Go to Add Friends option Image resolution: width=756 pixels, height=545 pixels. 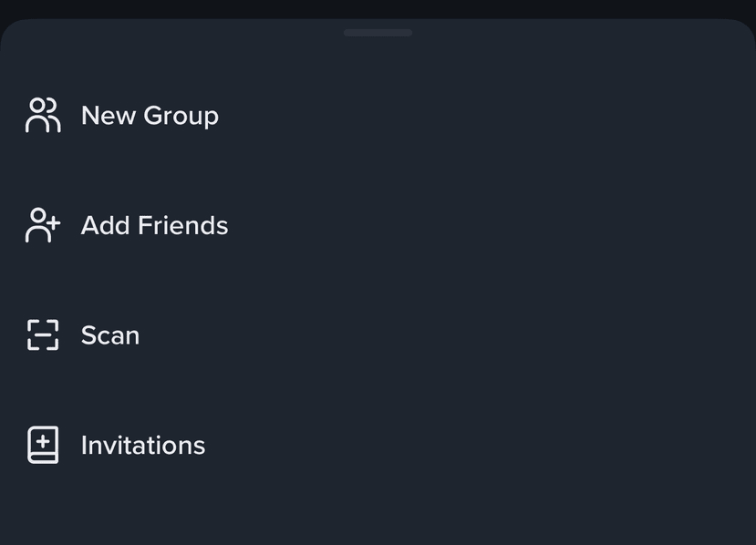(154, 225)
